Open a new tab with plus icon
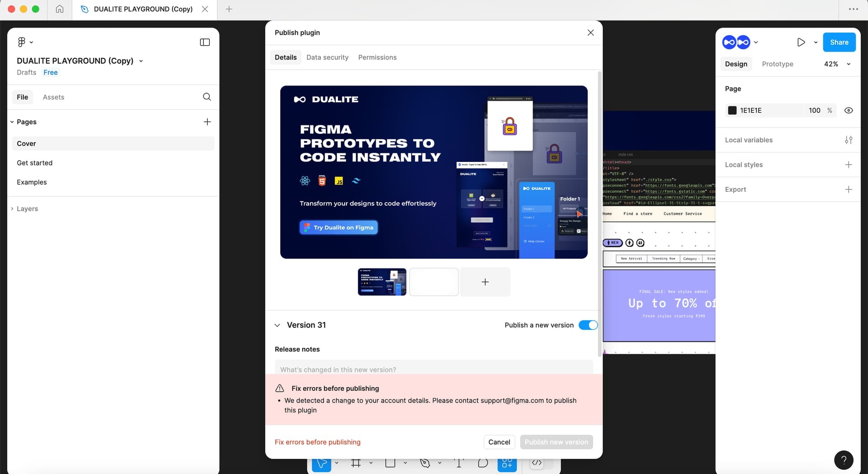Image resolution: width=868 pixels, height=474 pixels. tap(229, 9)
